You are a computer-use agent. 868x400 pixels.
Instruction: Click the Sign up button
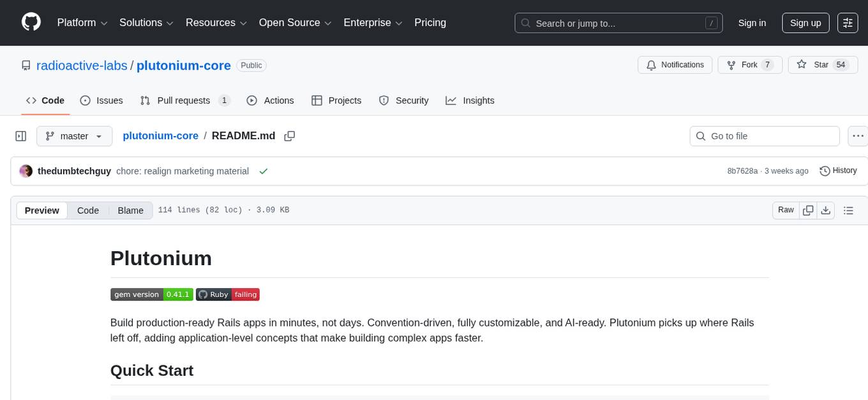pos(805,23)
